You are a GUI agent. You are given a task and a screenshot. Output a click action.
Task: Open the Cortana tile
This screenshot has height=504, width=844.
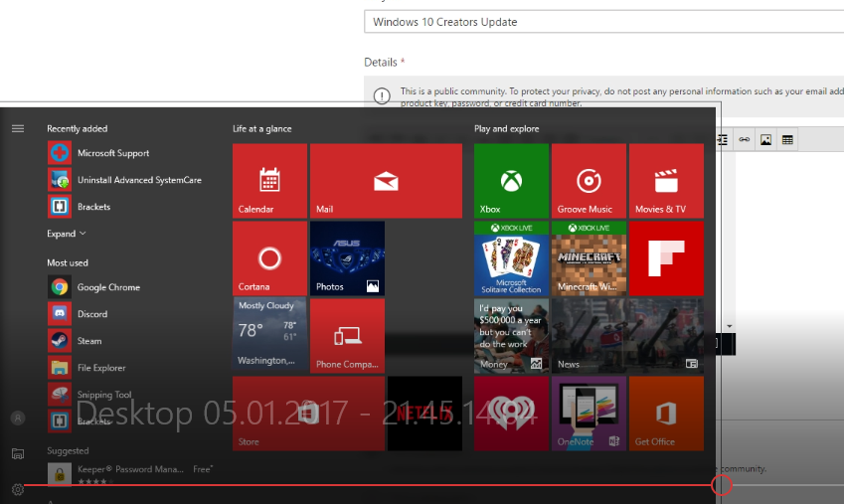click(269, 258)
